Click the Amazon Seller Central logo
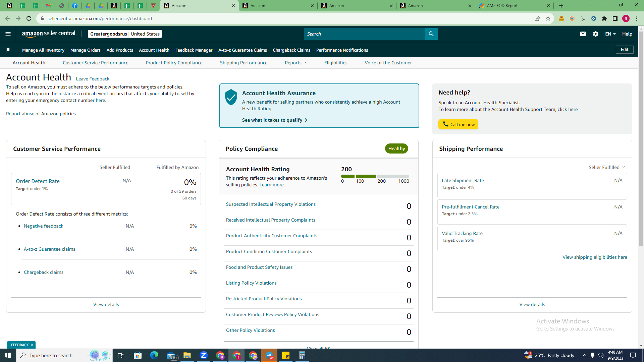The image size is (644, 362). [49, 34]
